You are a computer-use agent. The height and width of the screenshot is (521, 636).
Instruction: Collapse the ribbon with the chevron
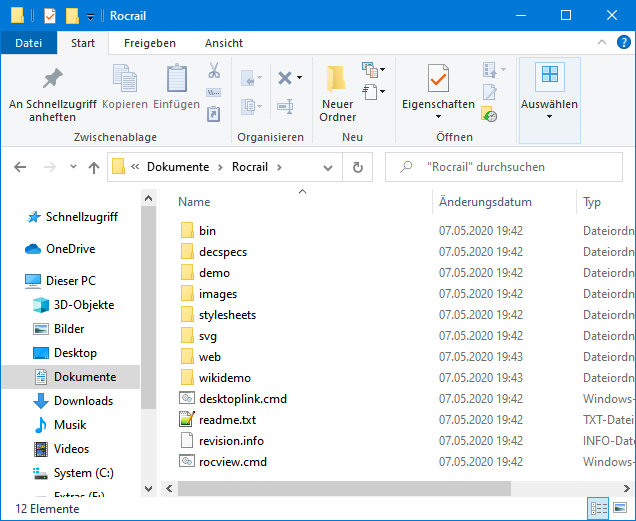(601, 43)
